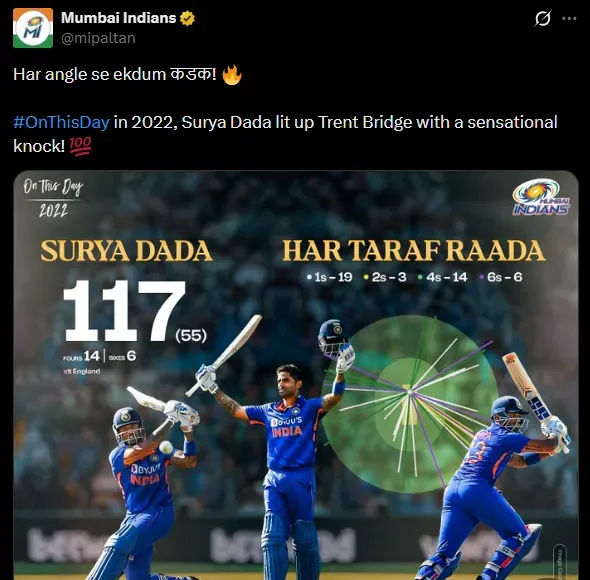Open the Grok explain-post icon
590x580 pixels.
[543, 18]
